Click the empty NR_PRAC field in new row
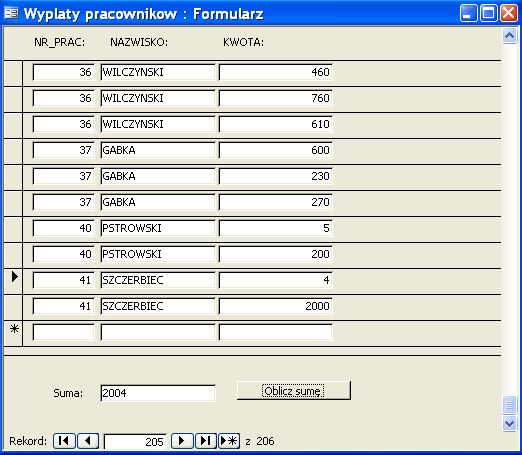This screenshot has height=455, width=522. coord(64,332)
